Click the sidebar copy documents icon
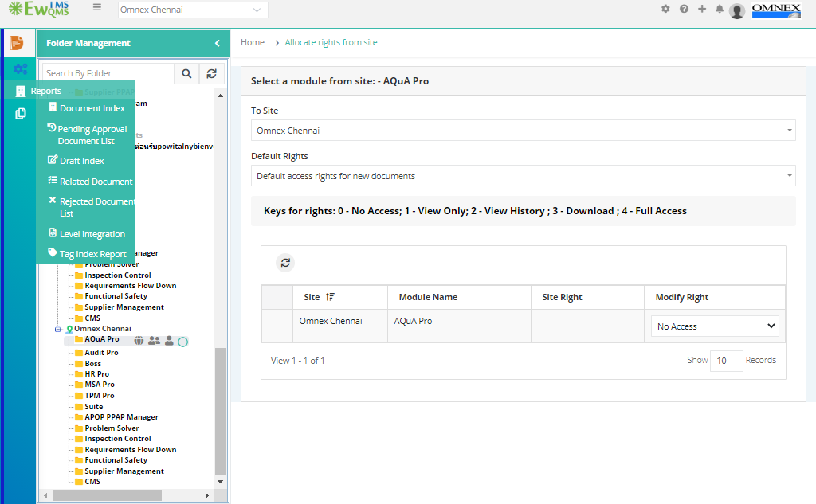The width and height of the screenshot is (816, 504). (x=20, y=113)
